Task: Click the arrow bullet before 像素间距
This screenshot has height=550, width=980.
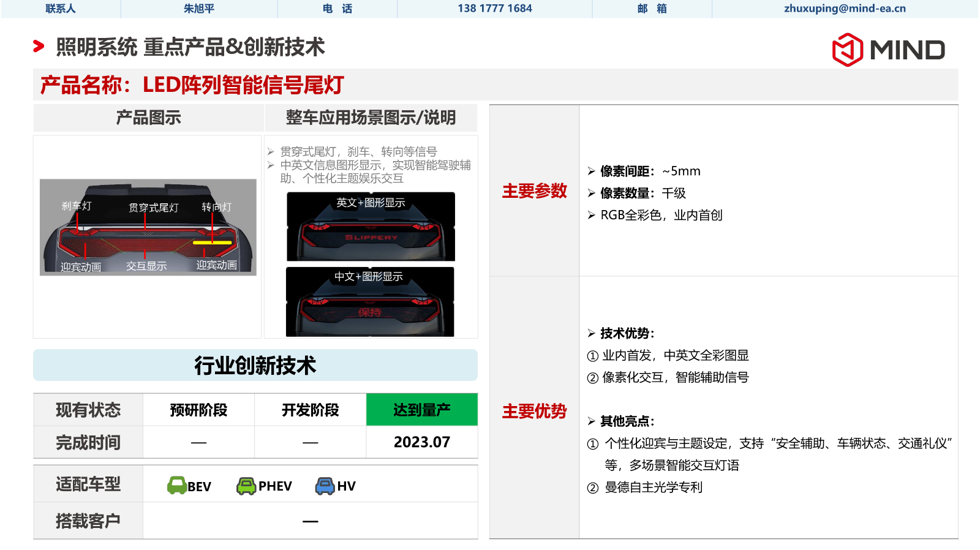Action: 591,171
